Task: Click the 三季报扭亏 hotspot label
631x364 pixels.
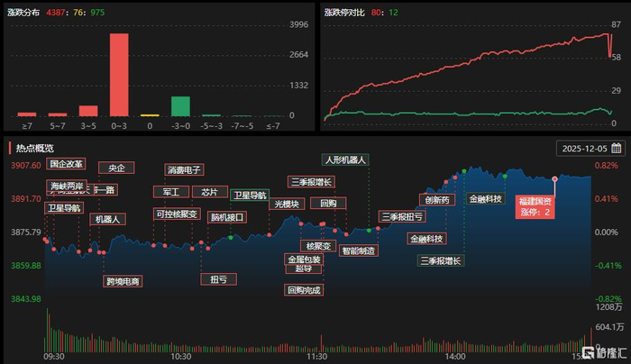Action: [x=402, y=216]
